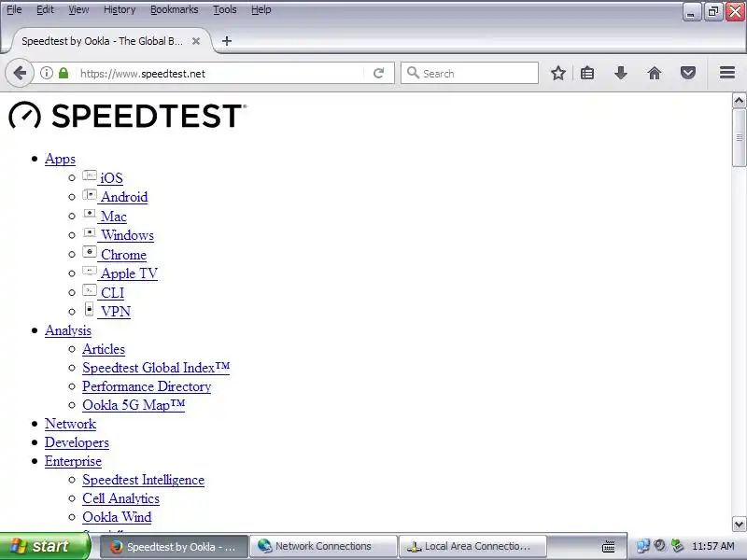Open the Mac link
The height and width of the screenshot is (560, 747).
(x=114, y=217)
